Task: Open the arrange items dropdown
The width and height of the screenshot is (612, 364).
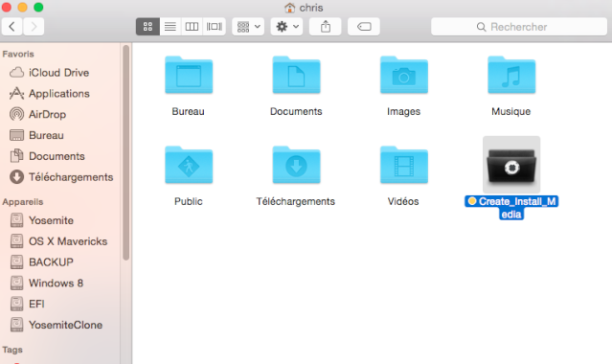Action: point(248,27)
